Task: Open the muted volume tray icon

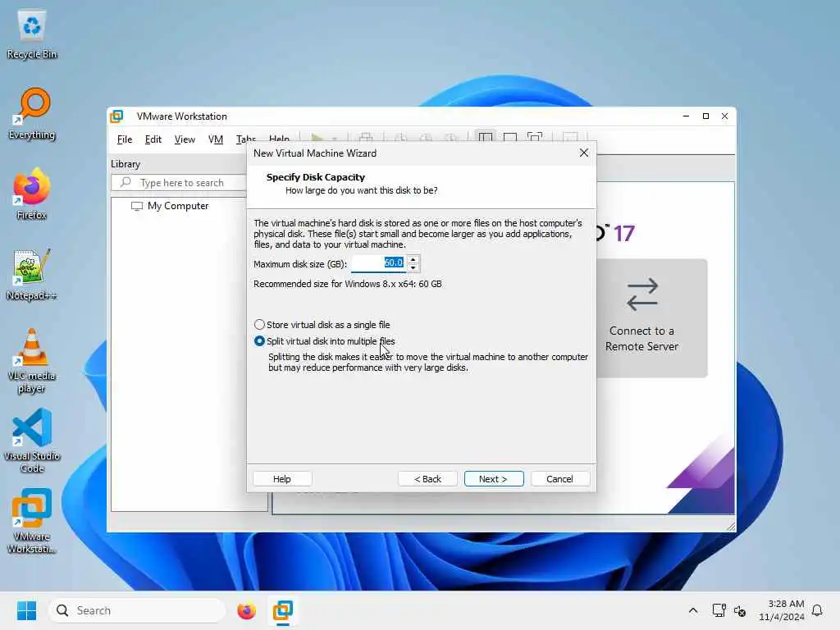Action: pyautogui.click(x=740, y=610)
